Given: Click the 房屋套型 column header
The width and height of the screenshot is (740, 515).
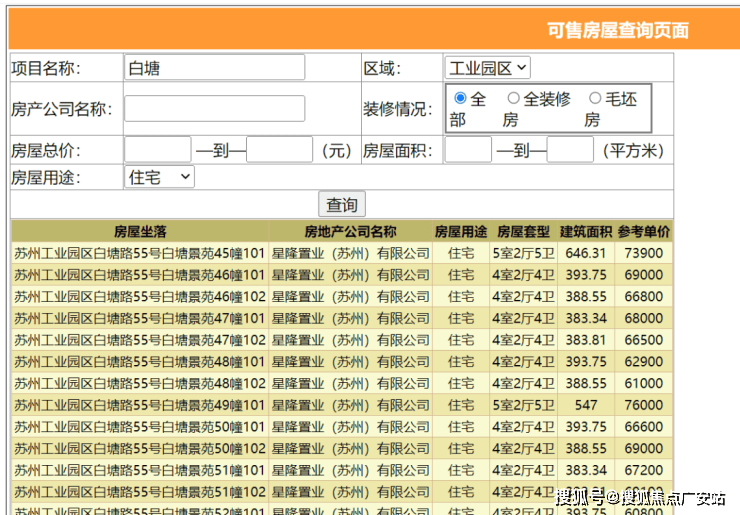Looking at the screenshot, I should tap(523, 231).
